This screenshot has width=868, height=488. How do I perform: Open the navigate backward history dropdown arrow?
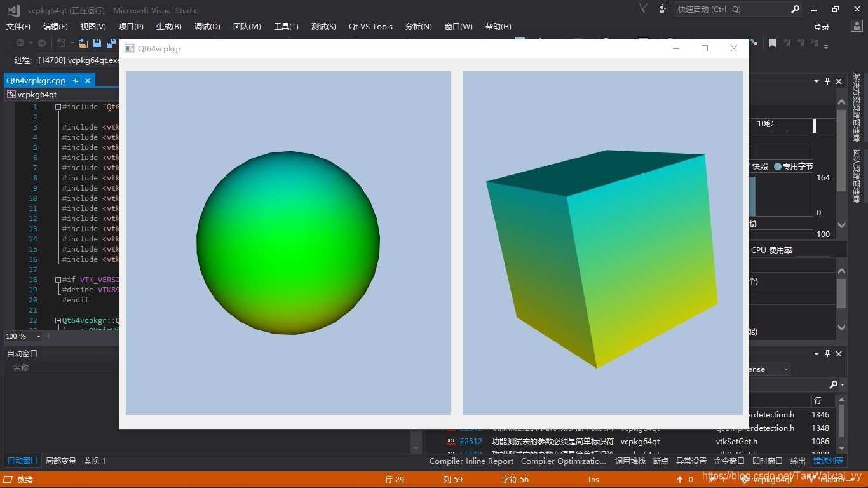31,43
